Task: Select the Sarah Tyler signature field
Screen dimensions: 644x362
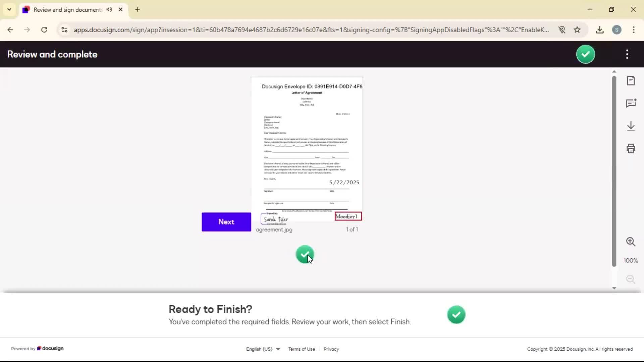Action: coord(275,219)
